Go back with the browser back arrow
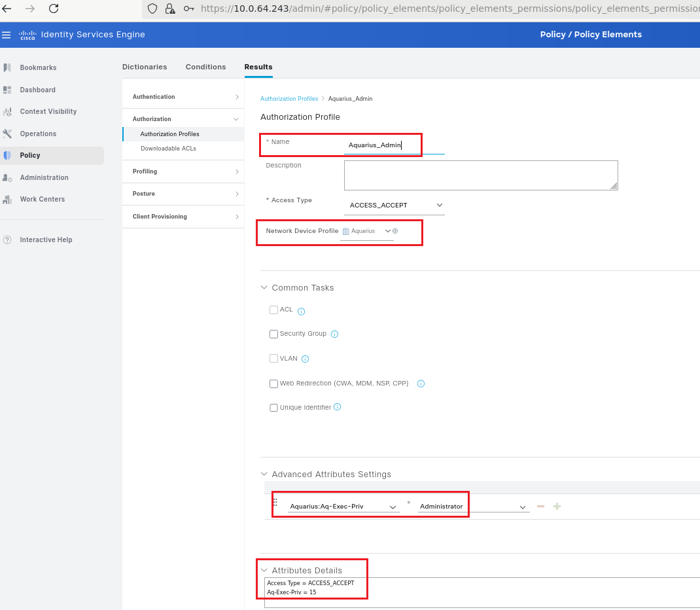The image size is (700, 610). (x=7, y=9)
